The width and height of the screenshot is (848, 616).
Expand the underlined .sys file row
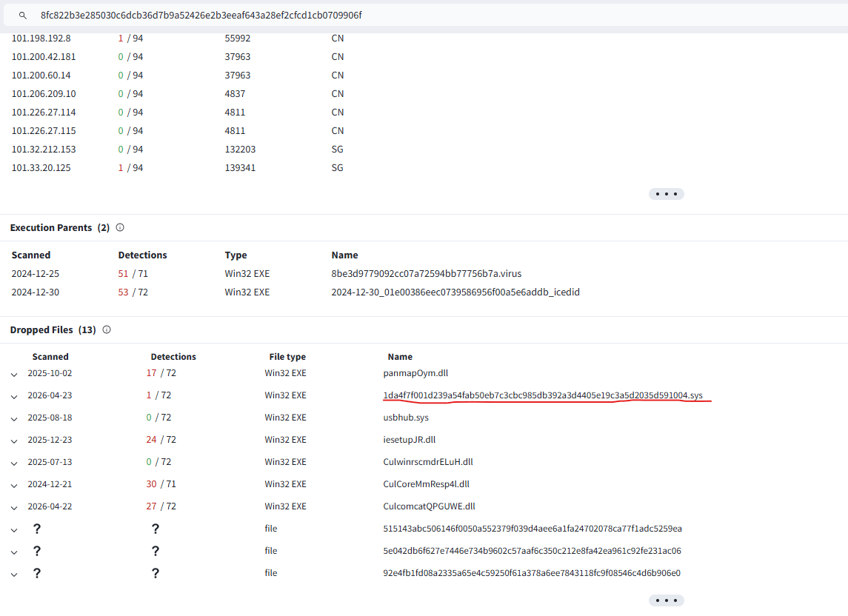click(x=14, y=396)
